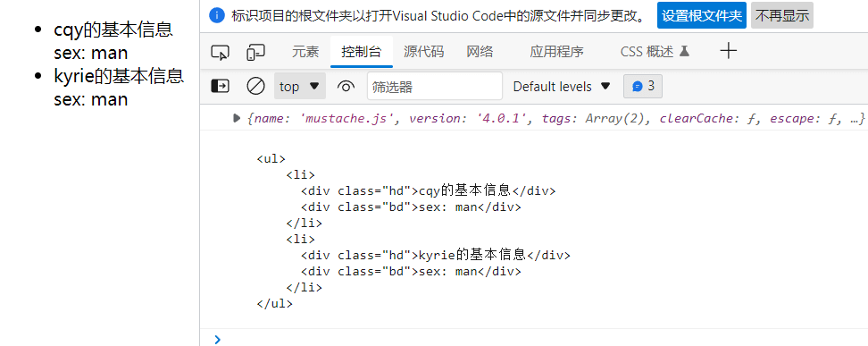Screen dimensions: 868x346
Task: Click 'sex: man' under kyrie on the page
Action: click(x=91, y=100)
